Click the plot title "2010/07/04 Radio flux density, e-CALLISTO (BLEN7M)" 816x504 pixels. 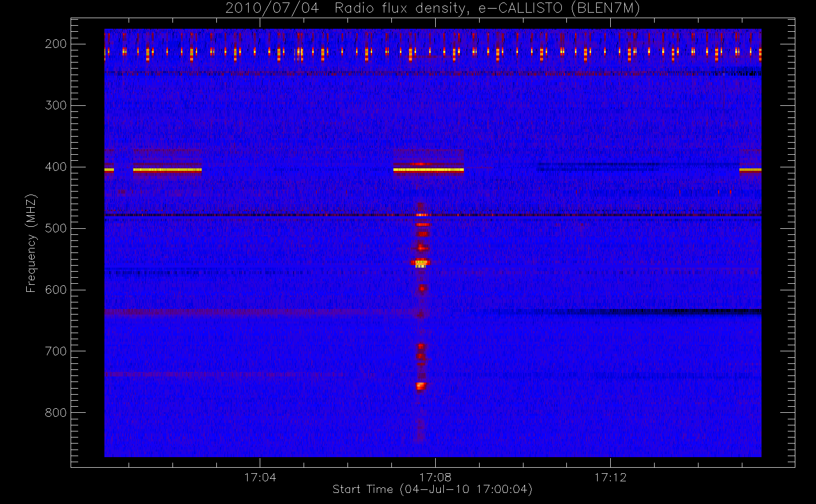433,9
